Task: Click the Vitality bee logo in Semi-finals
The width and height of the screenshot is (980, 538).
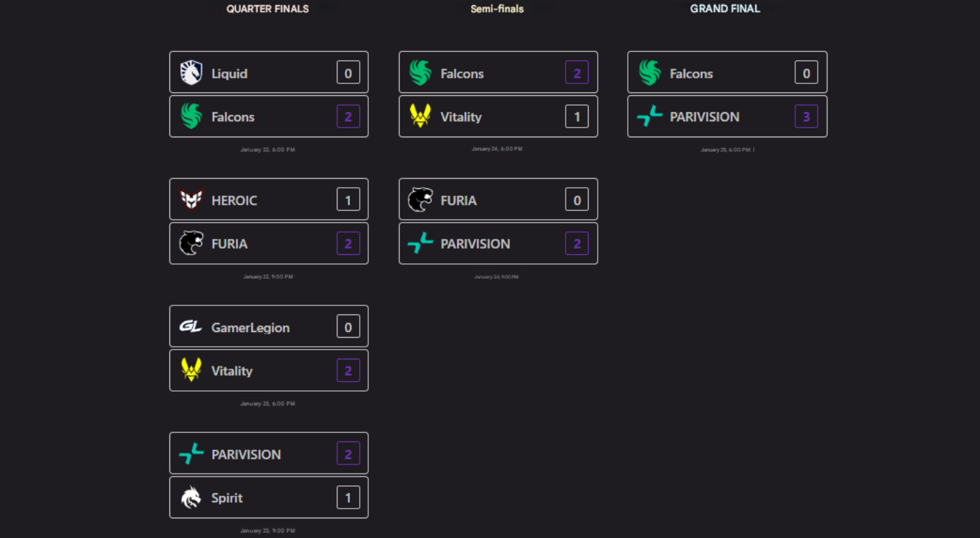Action: pos(420,116)
